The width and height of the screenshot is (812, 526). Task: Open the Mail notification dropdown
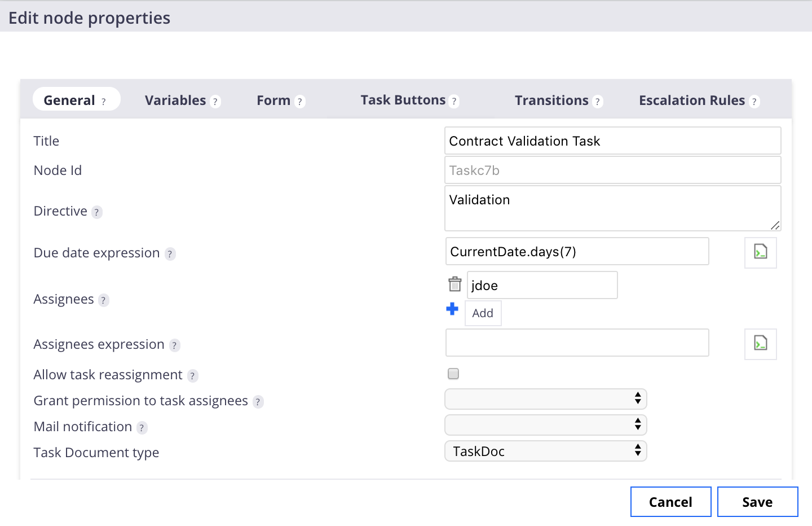point(546,425)
